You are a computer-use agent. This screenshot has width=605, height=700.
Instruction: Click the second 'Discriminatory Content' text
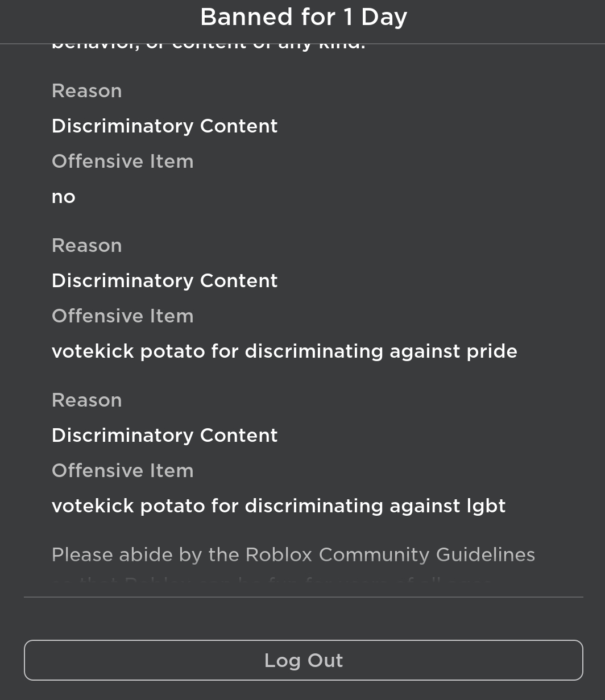[x=164, y=281]
